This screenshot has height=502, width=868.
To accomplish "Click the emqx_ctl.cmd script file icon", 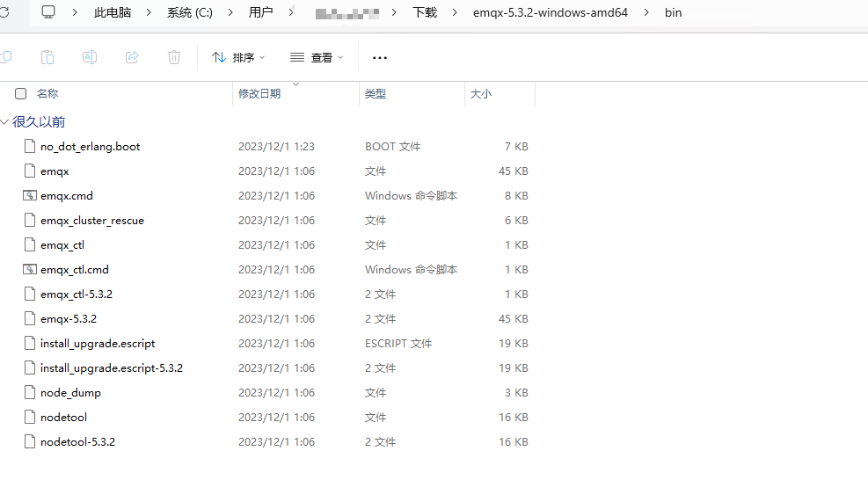I will click(30, 270).
